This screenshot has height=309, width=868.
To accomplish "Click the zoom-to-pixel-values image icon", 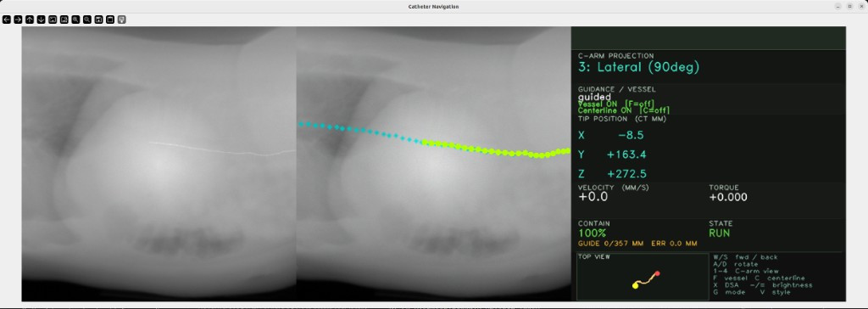I will tap(64, 20).
